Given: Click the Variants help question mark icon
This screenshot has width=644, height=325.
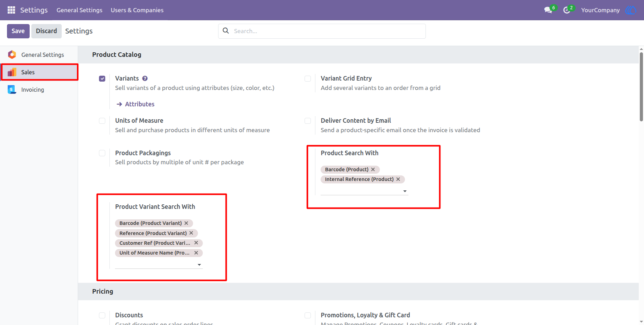Looking at the screenshot, I should pyautogui.click(x=145, y=78).
